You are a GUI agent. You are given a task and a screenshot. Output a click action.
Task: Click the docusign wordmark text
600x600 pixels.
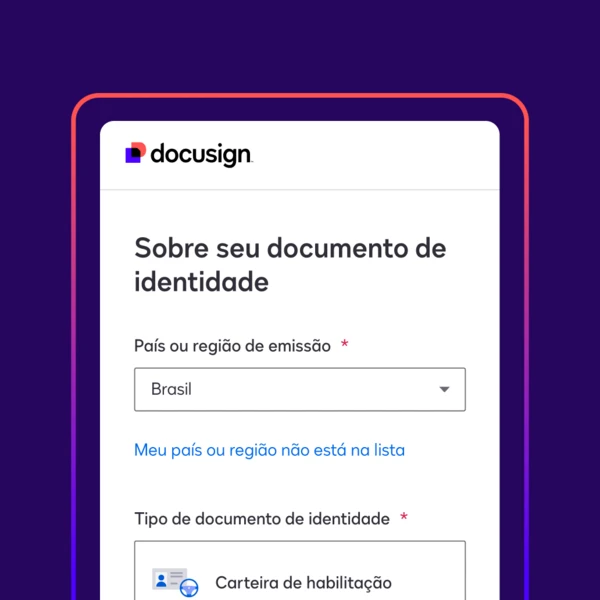click(x=201, y=155)
